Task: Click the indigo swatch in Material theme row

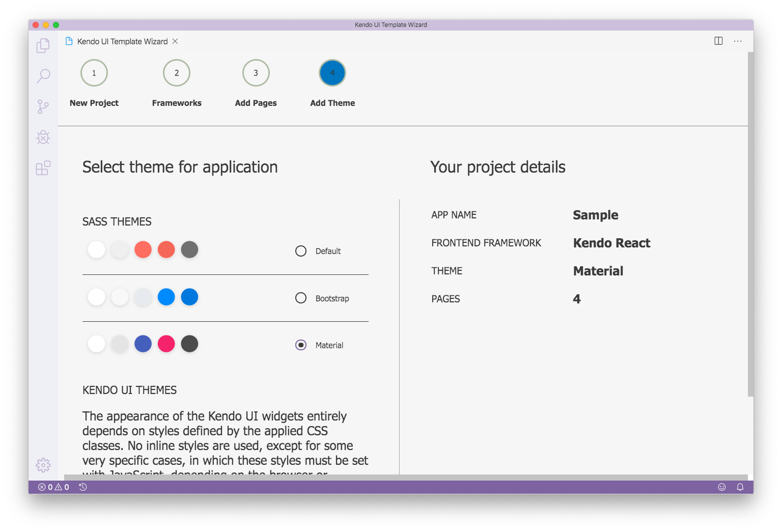Action: pyautogui.click(x=143, y=344)
